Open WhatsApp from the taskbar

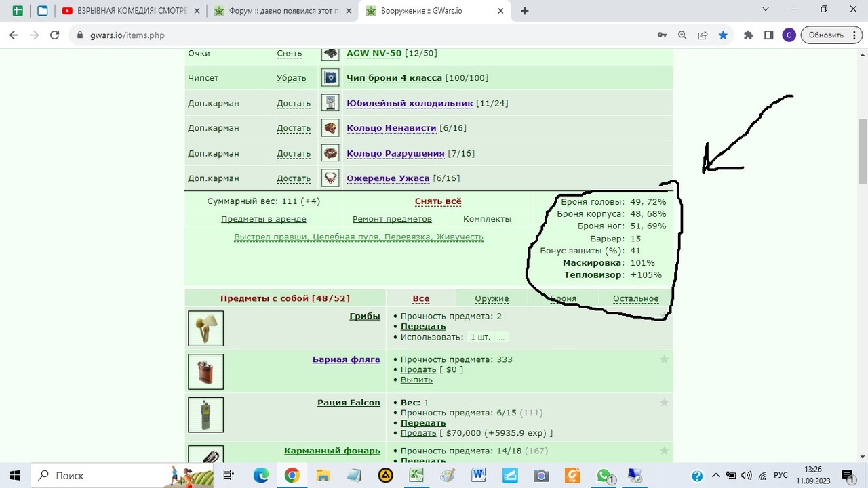tap(604, 475)
